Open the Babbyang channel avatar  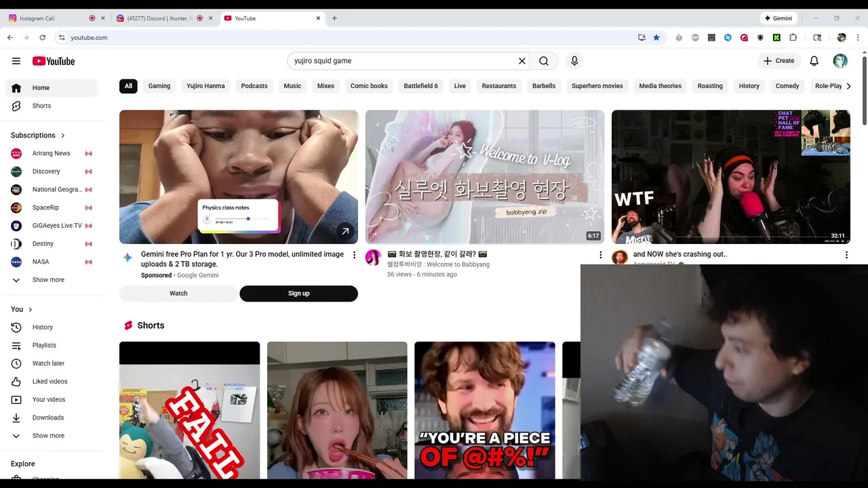[373, 257]
